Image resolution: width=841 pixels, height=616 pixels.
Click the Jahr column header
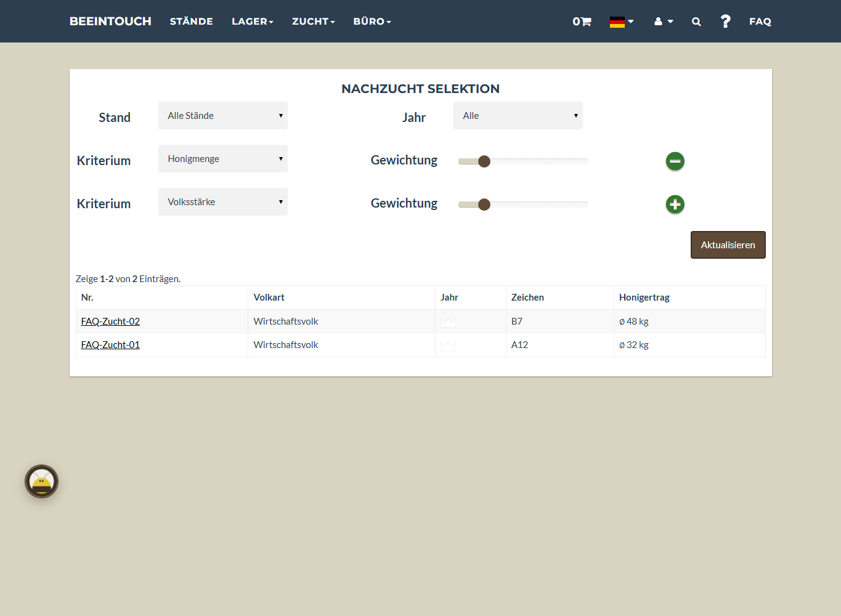tap(449, 298)
